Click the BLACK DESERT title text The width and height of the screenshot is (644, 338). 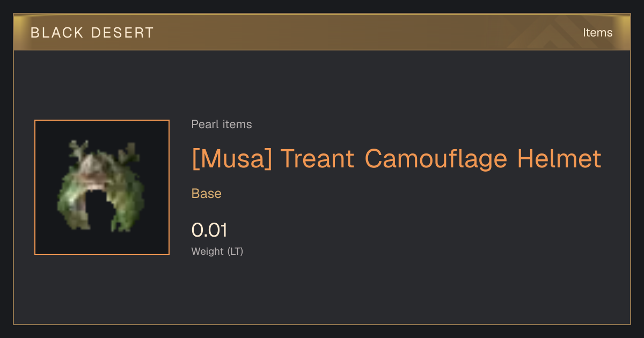[x=92, y=33]
